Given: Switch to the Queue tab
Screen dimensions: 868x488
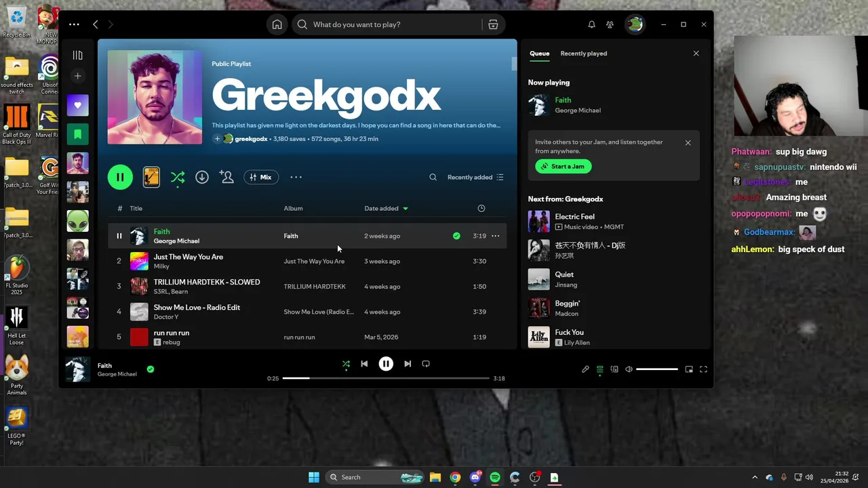Looking at the screenshot, I should [x=539, y=54].
